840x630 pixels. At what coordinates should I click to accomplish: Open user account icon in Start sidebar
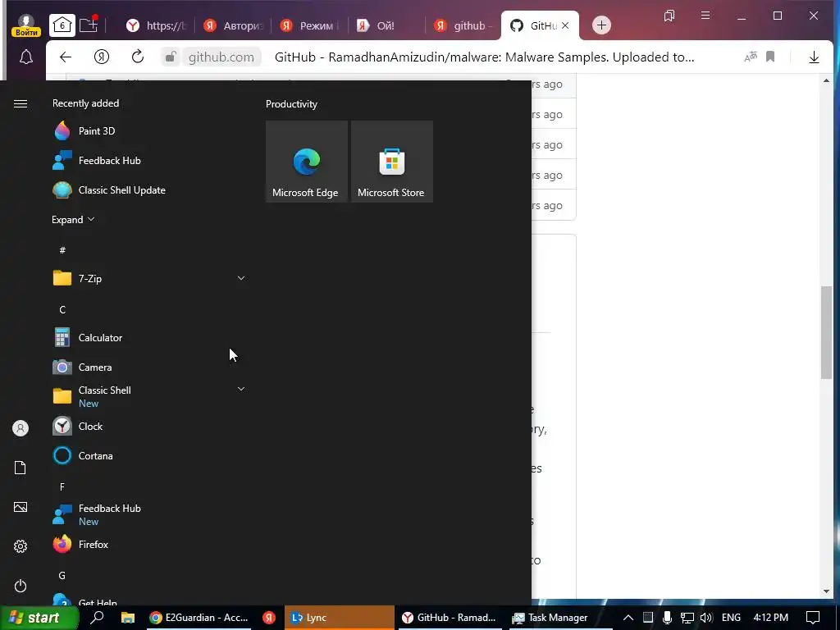tap(21, 428)
